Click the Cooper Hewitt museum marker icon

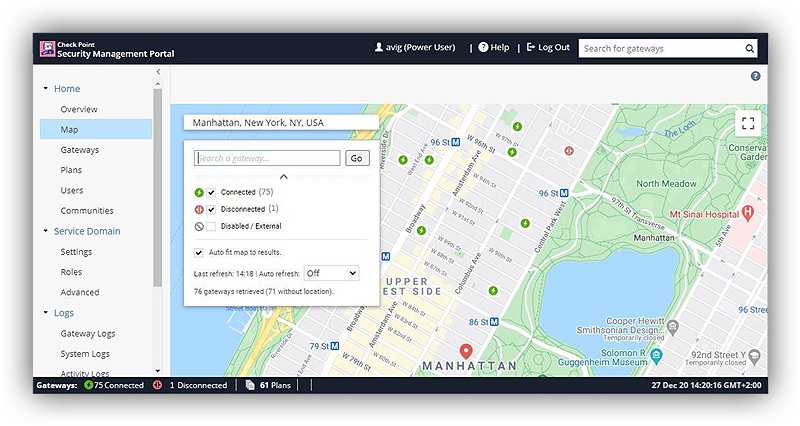673,328
